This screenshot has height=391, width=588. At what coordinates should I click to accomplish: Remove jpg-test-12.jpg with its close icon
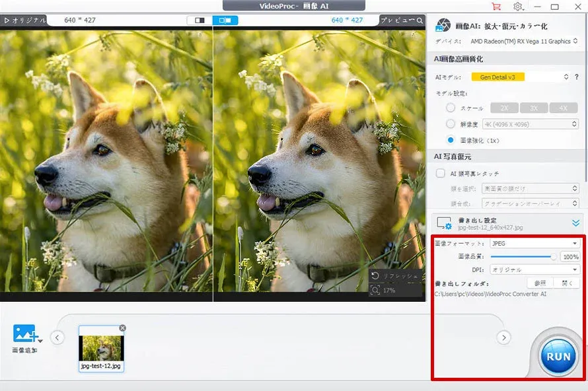pos(123,328)
